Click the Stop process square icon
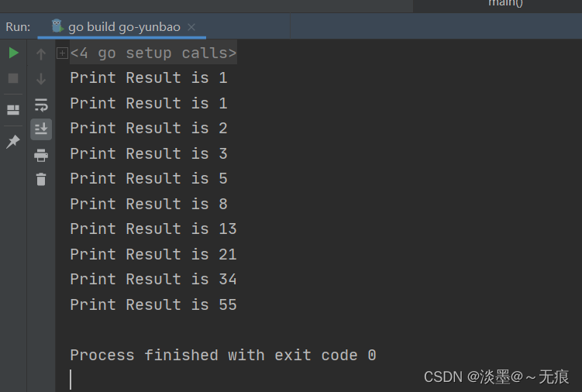 [13, 78]
